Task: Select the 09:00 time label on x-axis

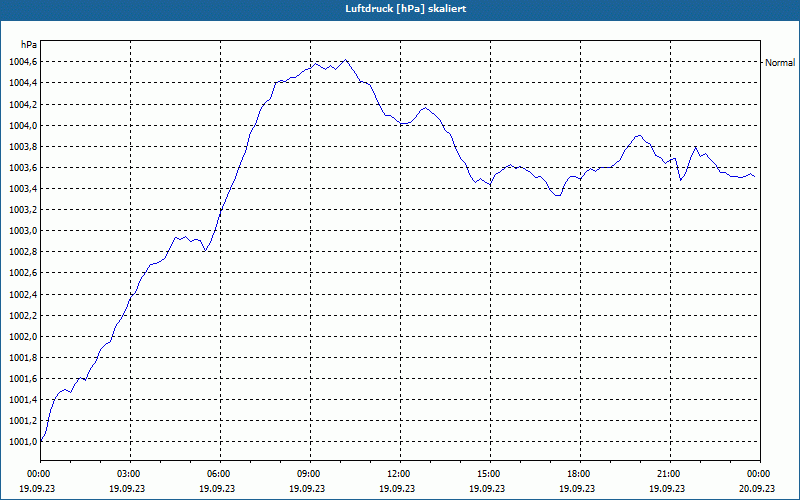Action: pyautogui.click(x=310, y=474)
